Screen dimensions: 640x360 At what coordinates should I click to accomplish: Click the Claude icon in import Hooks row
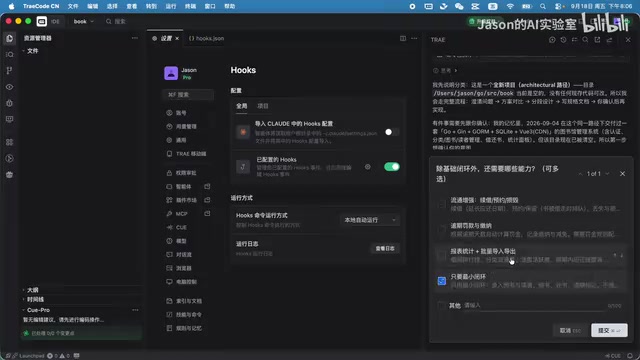coord(243,132)
